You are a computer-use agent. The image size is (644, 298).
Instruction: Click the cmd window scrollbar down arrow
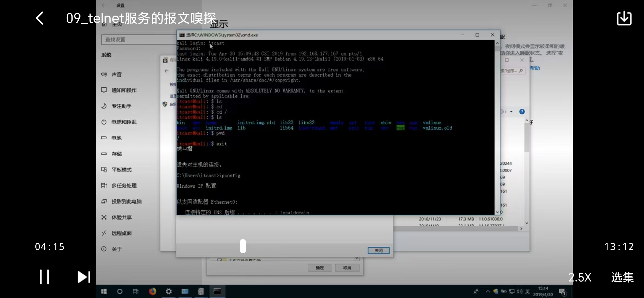[x=497, y=212]
